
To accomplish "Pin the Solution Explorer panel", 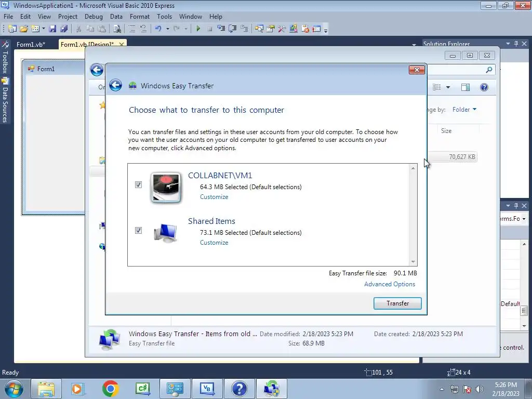I will pos(516,44).
